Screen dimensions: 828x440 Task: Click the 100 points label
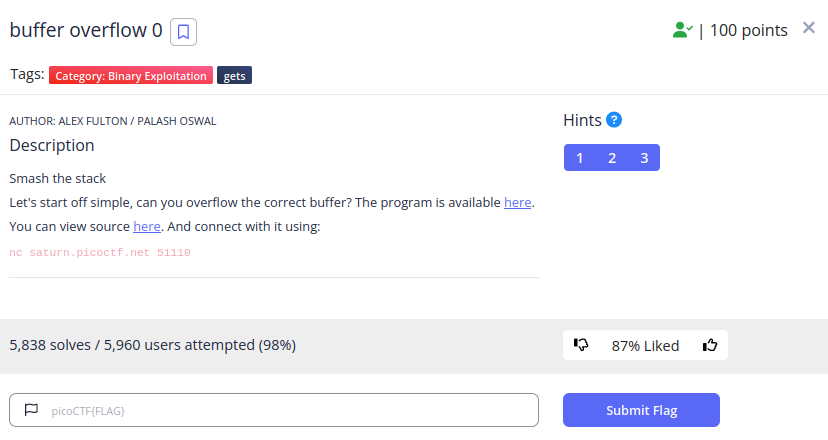pos(748,31)
